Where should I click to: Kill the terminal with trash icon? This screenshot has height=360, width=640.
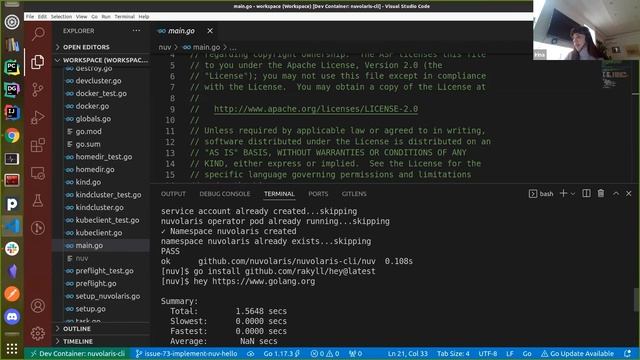click(601, 193)
